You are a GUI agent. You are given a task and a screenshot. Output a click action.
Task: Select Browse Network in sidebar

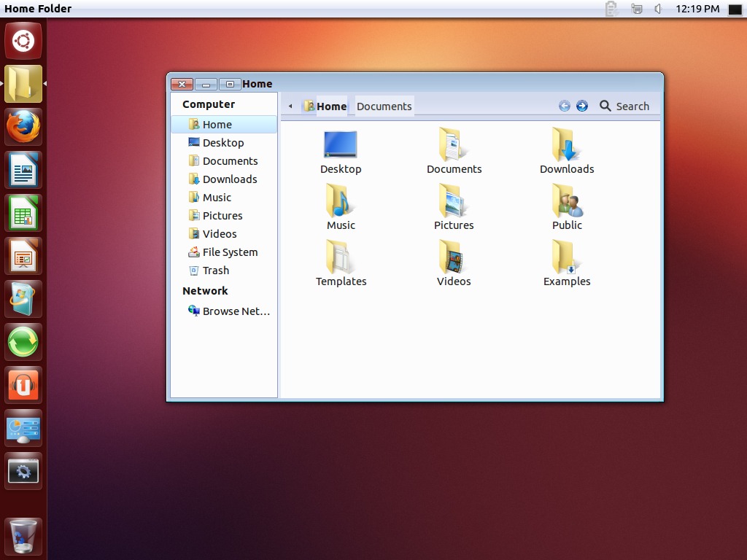point(236,311)
